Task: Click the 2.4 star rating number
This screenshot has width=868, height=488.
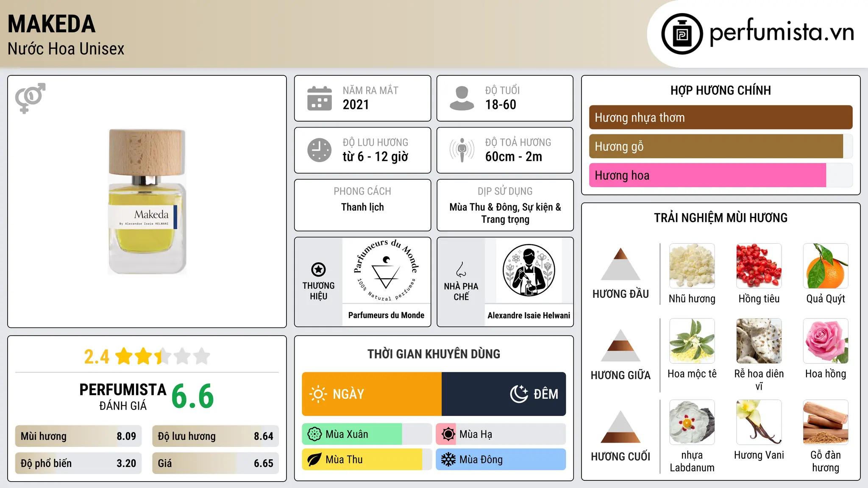Action: point(96,357)
